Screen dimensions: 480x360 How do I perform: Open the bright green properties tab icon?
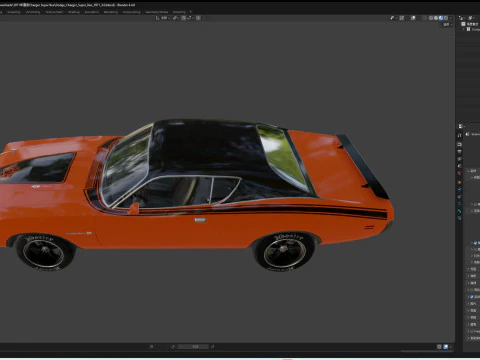(x=459, y=211)
